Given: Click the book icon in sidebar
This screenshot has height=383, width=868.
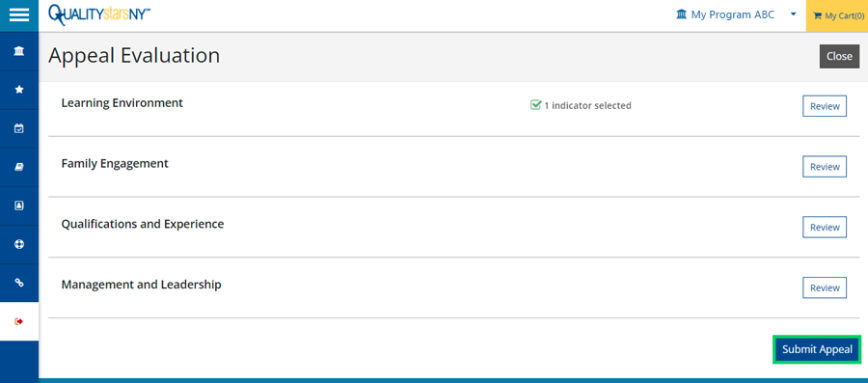Looking at the screenshot, I should 19,167.
